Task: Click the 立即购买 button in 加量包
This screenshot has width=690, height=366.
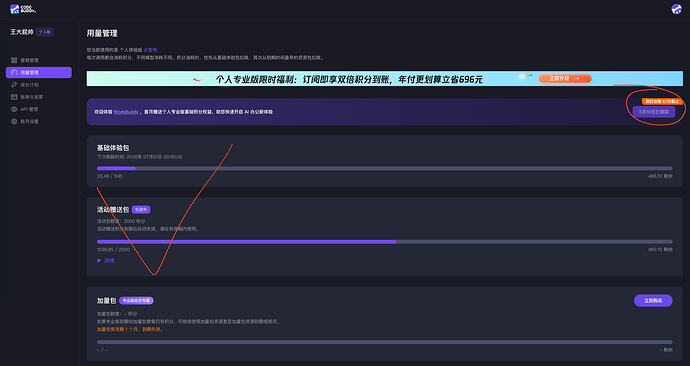Action: tap(653, 301)
